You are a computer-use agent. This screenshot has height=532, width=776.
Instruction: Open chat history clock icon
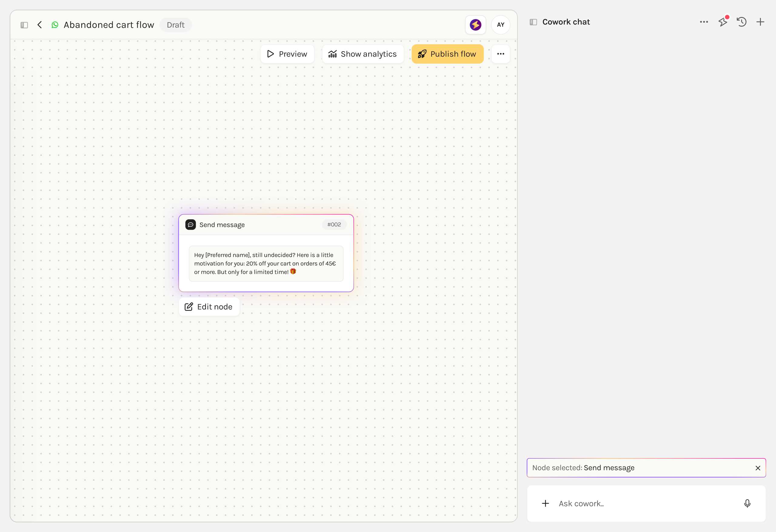[742, 22]
